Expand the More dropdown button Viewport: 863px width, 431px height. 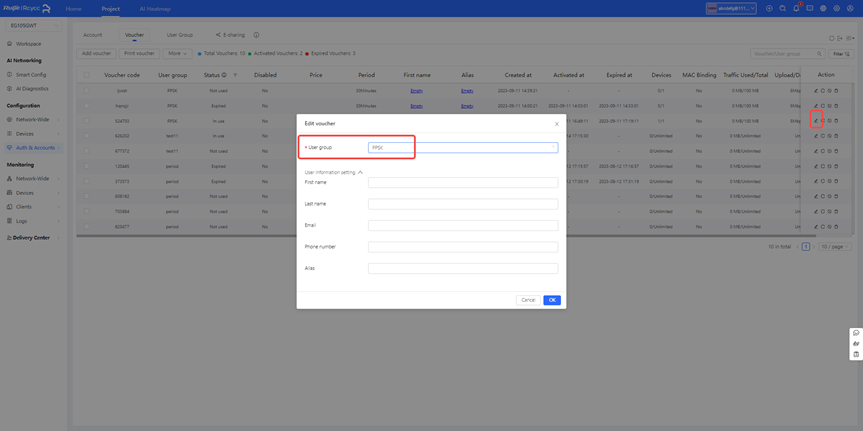(x=177, y=54)
